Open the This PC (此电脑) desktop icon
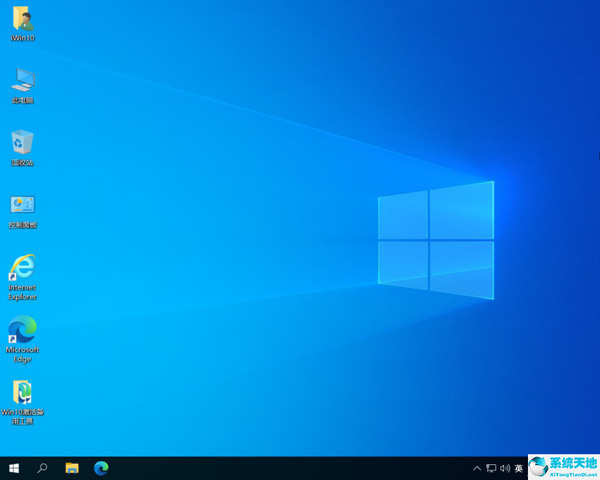600x480 pixels. coord(22,80)
